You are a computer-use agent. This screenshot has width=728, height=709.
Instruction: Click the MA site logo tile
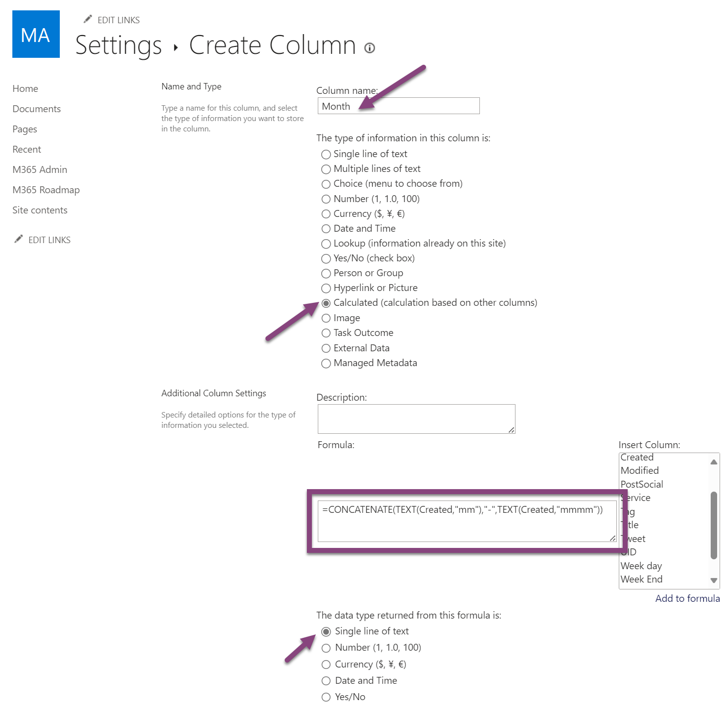point(36,34)
